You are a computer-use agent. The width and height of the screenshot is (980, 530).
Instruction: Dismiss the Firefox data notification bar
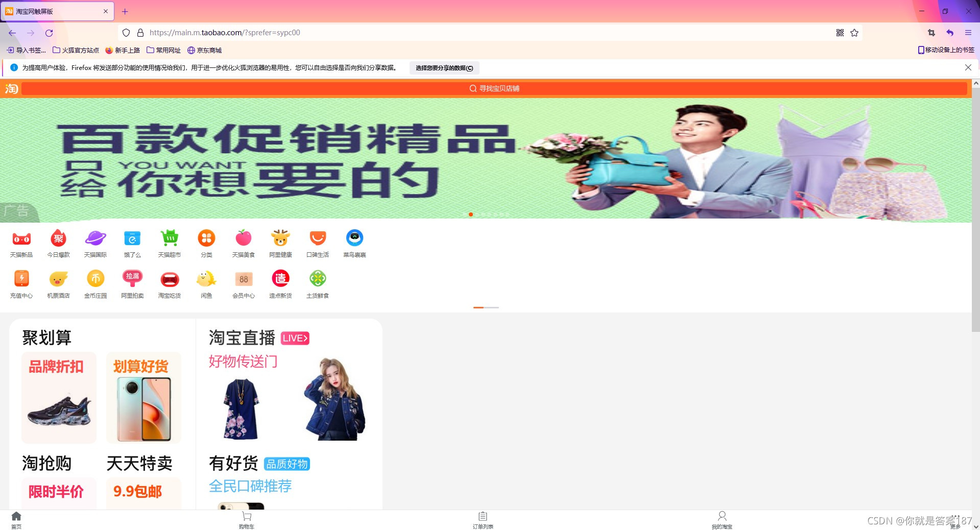(968, 67)
